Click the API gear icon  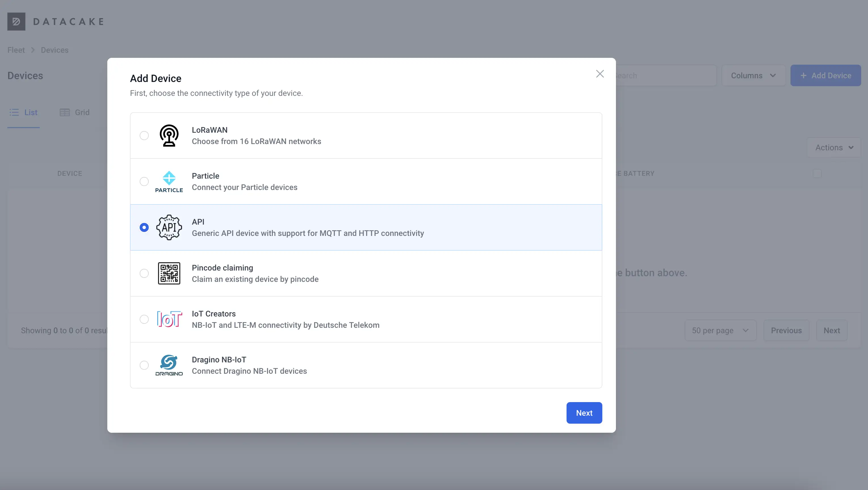[169, 227]
